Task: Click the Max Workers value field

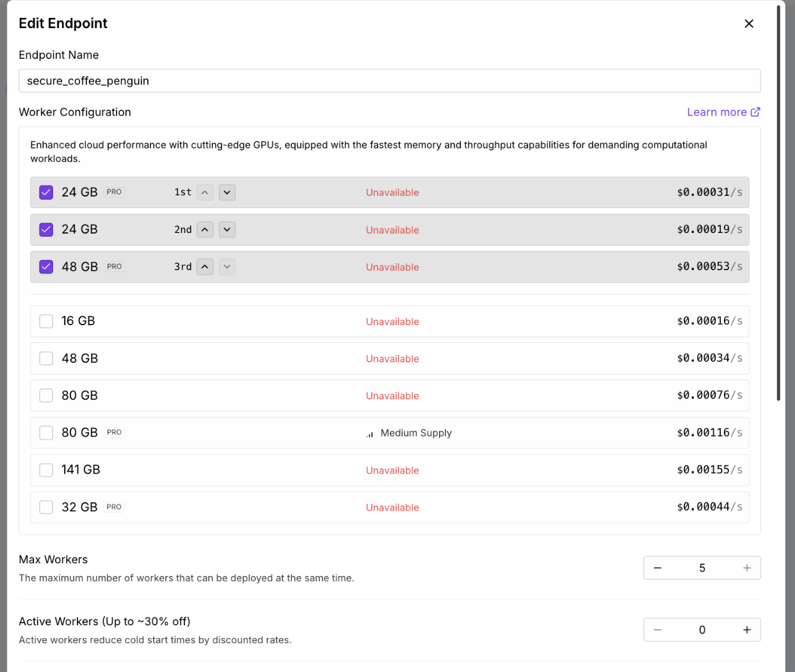Action: coord(702,568)
